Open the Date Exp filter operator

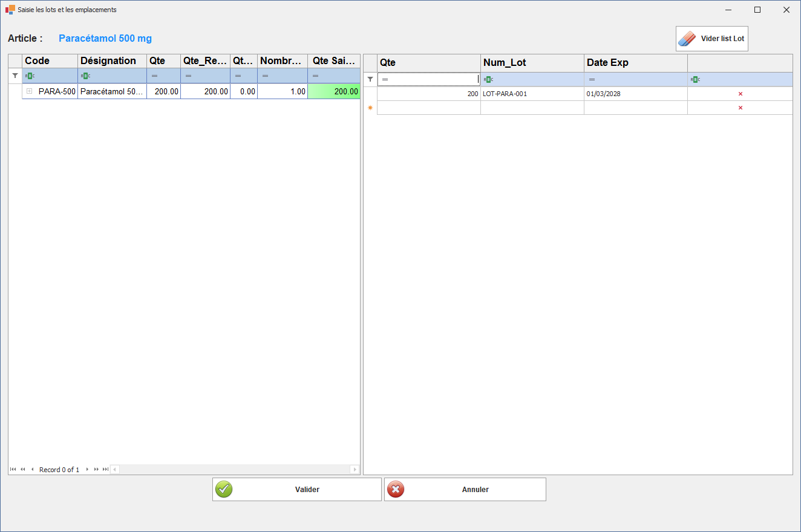point(591,79)
